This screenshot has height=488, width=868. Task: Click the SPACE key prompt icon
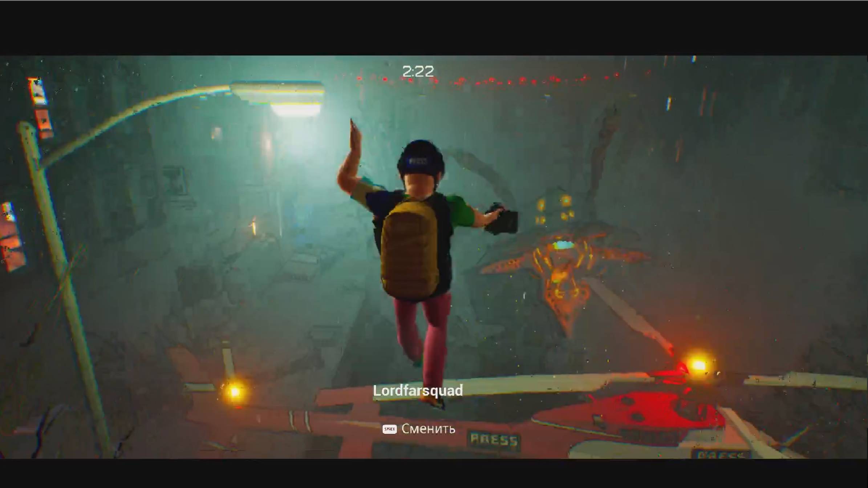coord(389,429)
